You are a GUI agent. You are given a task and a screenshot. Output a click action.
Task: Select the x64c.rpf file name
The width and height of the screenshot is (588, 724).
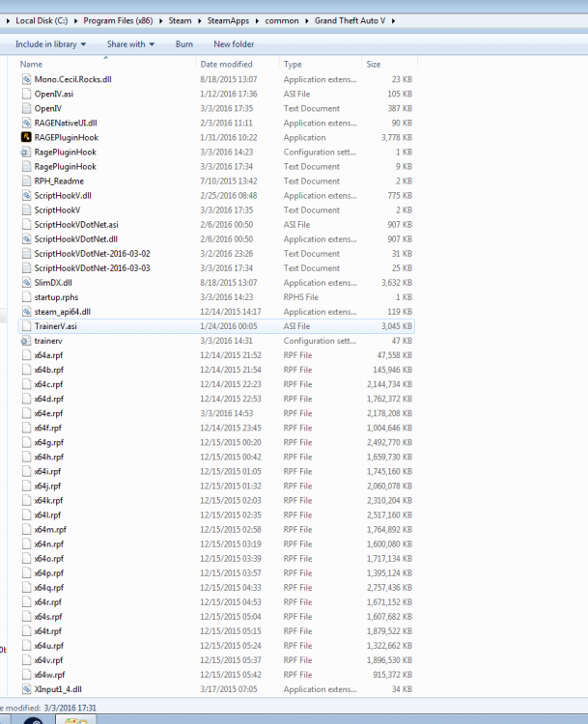[48, 384]
